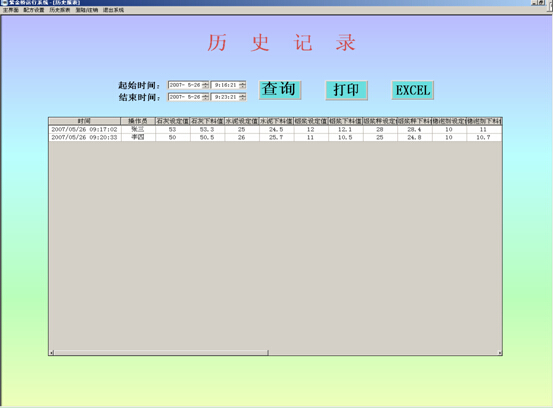Click the start date spinner arrows
Viewport: 553px width, 408px height.
click(205, 85)
